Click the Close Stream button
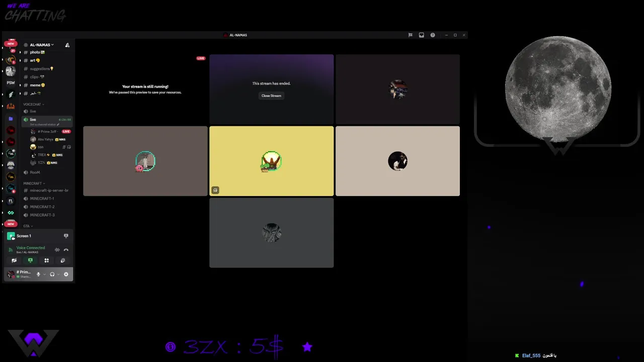 pyautogui.click(x=271, y=96)
